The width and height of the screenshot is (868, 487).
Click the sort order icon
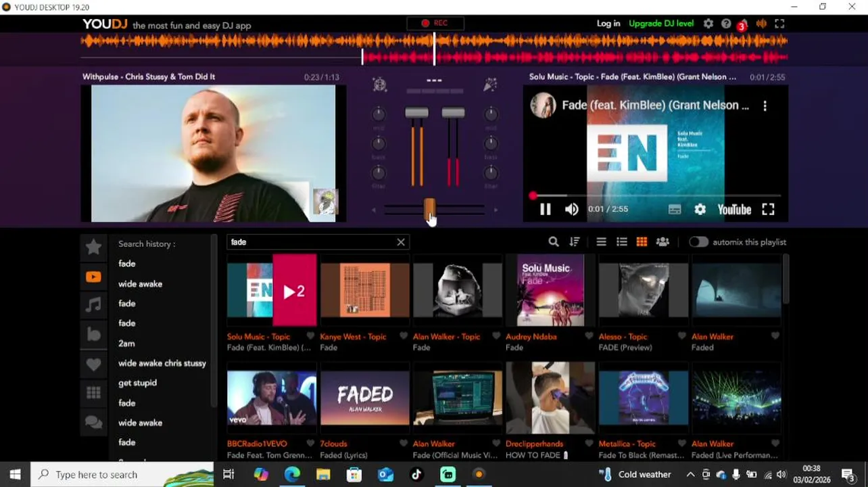[x=575, y=242]
